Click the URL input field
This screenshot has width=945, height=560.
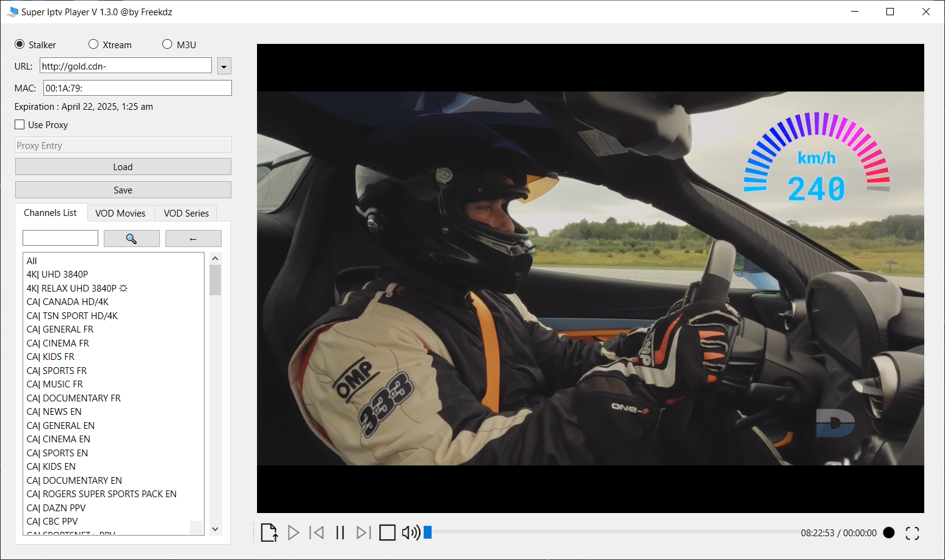[126, 66]
